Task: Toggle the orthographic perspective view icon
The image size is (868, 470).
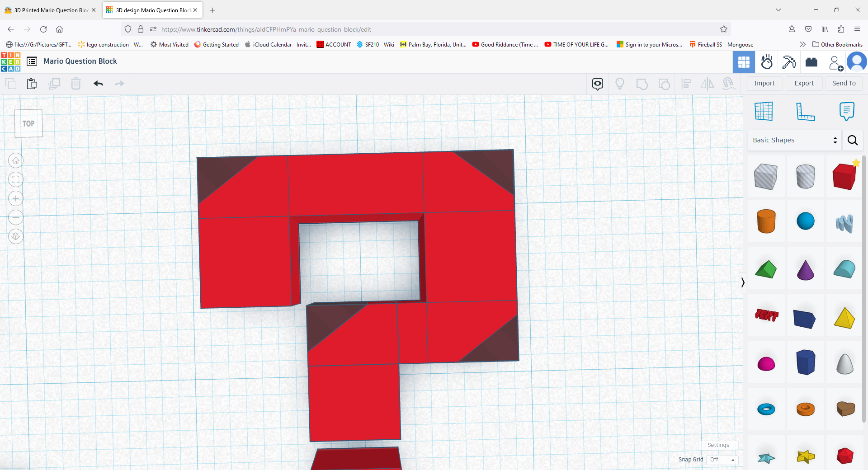Action: pyautogui.click(x=16, y=236)
